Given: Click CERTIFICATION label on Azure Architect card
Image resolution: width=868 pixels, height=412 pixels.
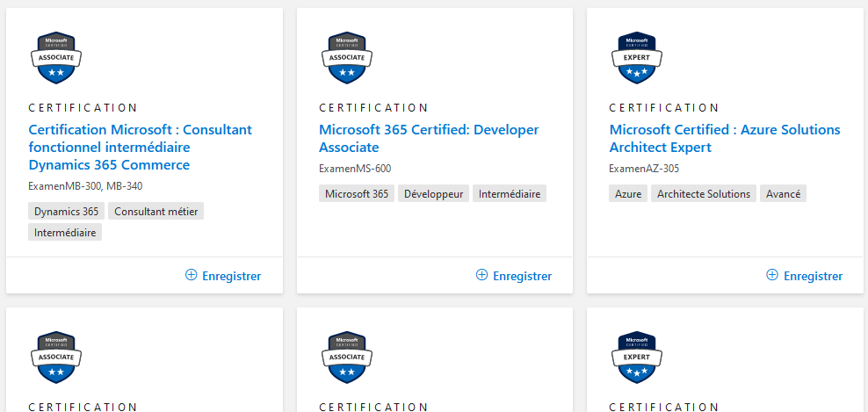Looking at the screenshot, I should click(x=663, y=108).
